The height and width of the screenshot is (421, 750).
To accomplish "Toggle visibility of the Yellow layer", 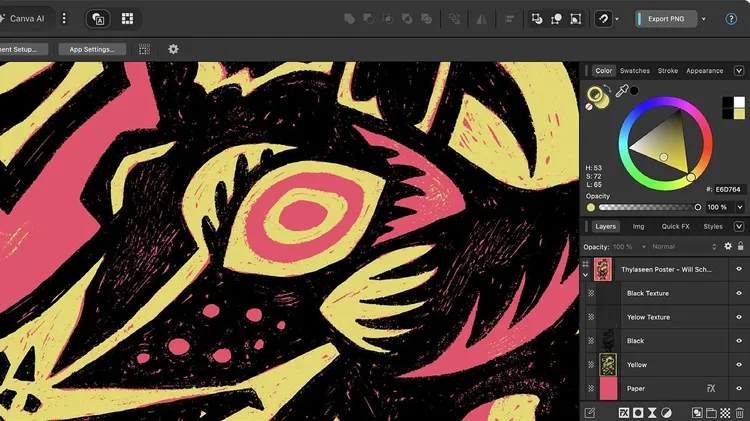I will 739,365.
